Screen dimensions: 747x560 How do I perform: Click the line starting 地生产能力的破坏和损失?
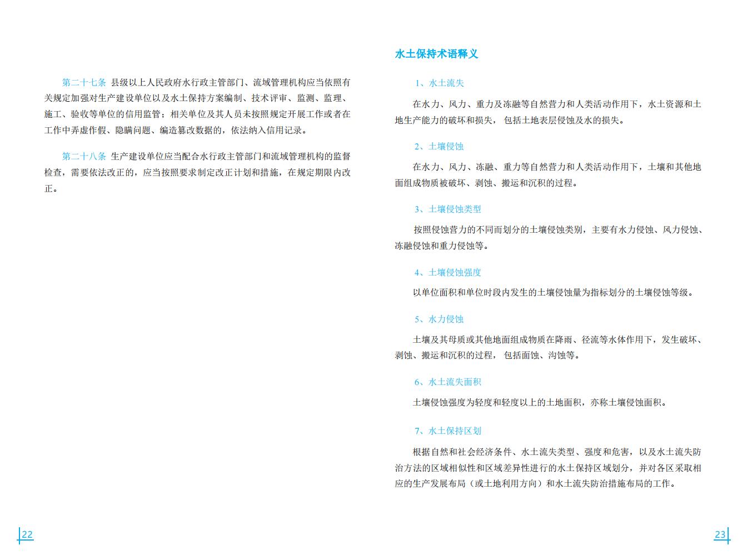tap(510, 121)
